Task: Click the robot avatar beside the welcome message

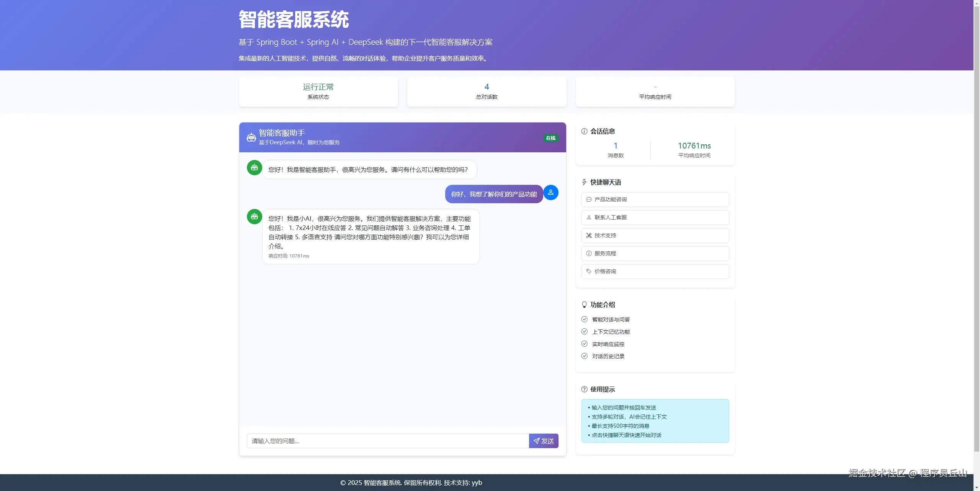Action: coord(254,168)
